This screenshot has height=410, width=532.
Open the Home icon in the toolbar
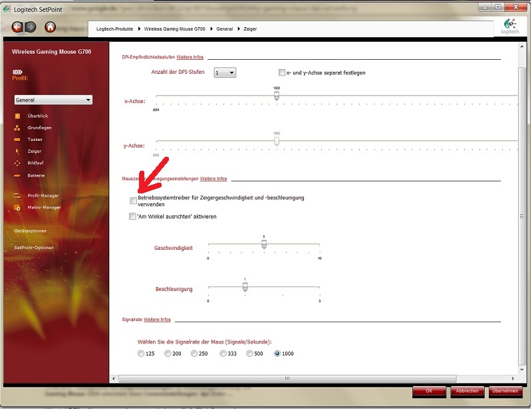pyautogui.click(x=51, y=27)
